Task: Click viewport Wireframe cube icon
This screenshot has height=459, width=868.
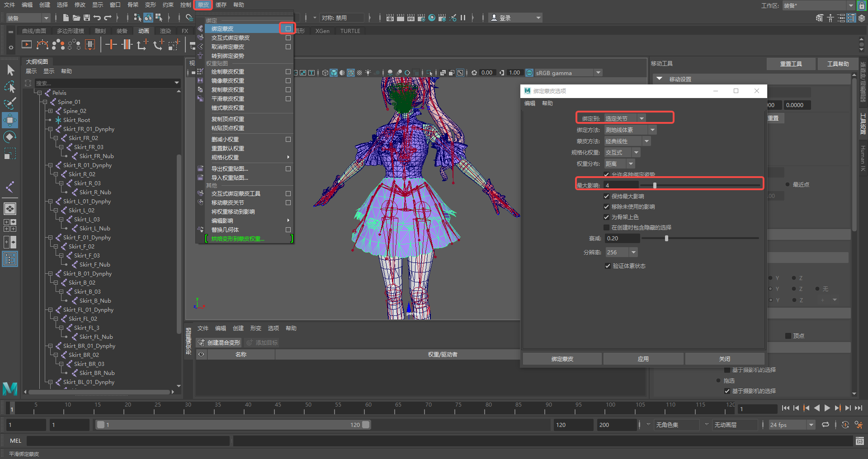Action: pyautogui.click(x=325, y=73)
